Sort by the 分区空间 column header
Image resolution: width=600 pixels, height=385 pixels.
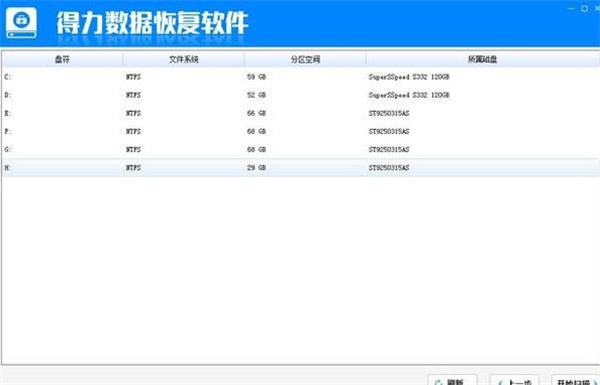point(305,59)
